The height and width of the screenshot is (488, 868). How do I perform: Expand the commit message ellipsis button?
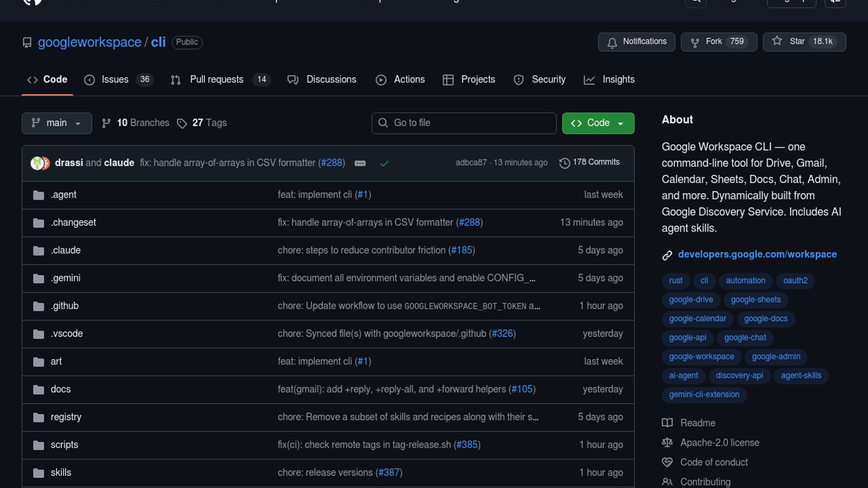click(360, 163)
